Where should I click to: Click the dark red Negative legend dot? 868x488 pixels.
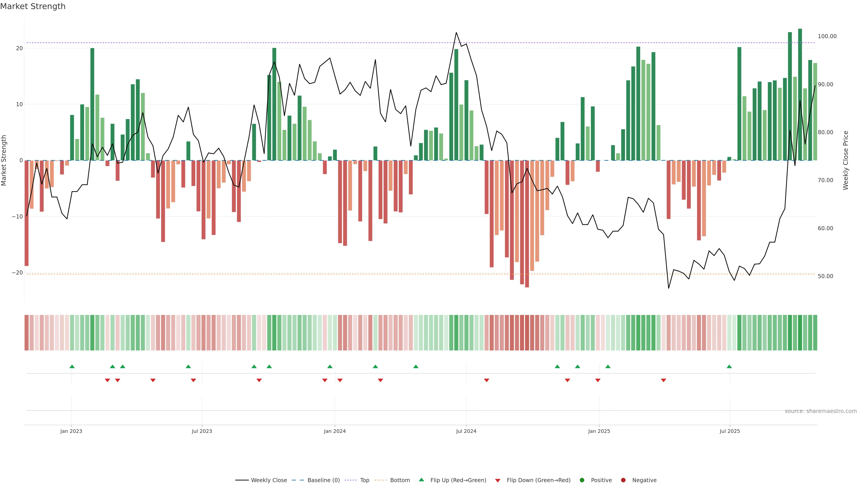coord(623,480)
